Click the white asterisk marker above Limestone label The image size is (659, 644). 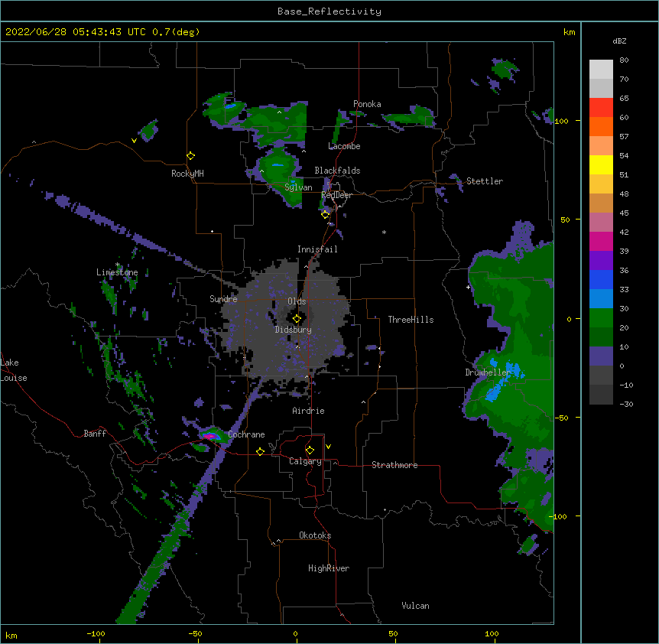118,265
